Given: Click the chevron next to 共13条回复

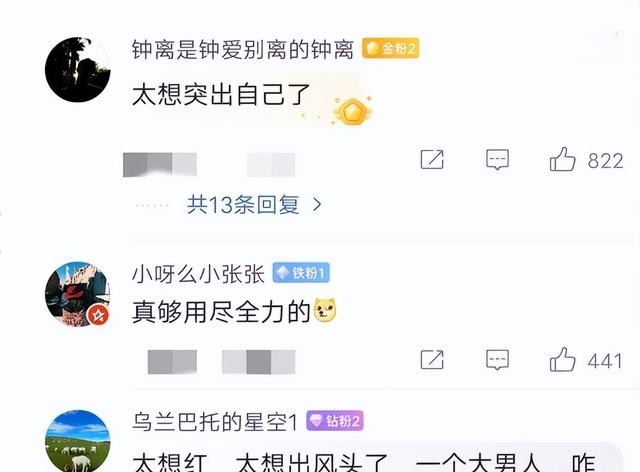Looking at the screenshot, I should (x=317, y=205).
